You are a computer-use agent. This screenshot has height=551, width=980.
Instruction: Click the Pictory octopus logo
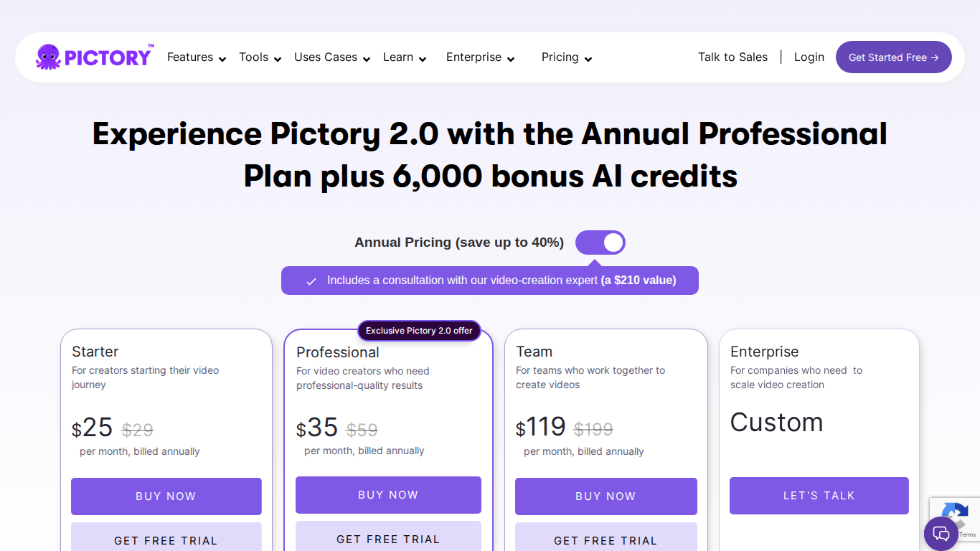click(47, 56)
